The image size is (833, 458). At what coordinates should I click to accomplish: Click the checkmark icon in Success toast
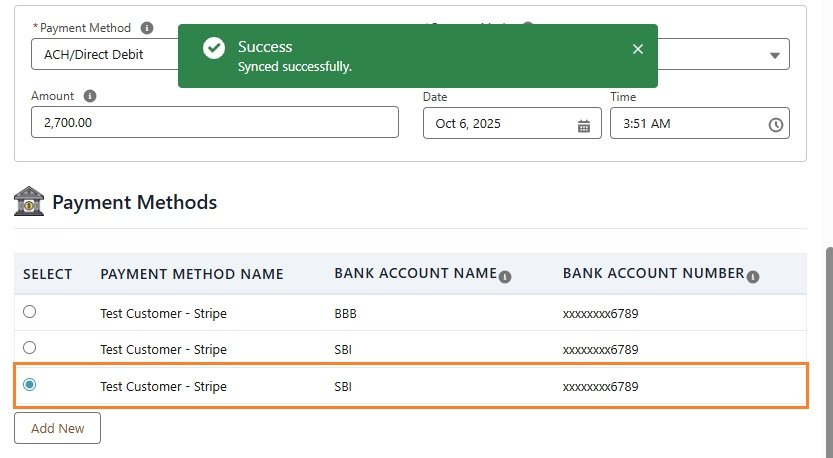tap(214, 48)
